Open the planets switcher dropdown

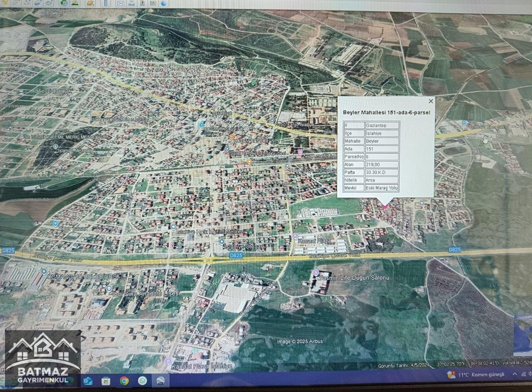coord(90,3)
